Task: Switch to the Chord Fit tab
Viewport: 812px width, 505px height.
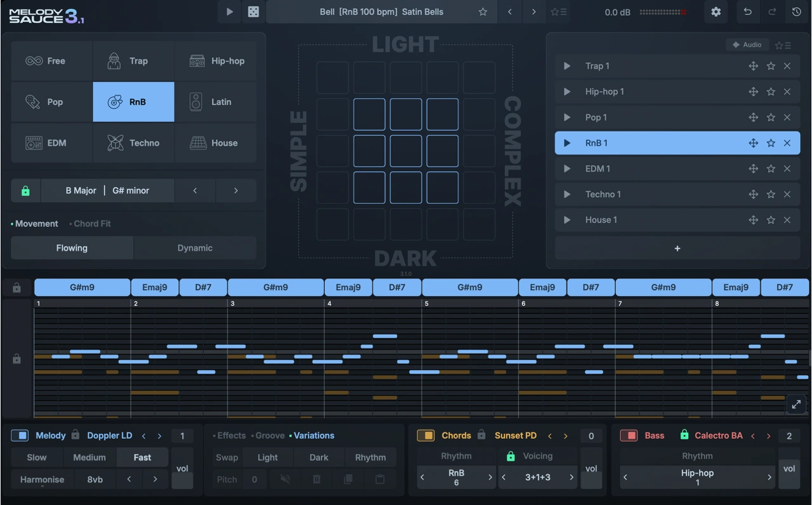Action: (x=92, y=223)
